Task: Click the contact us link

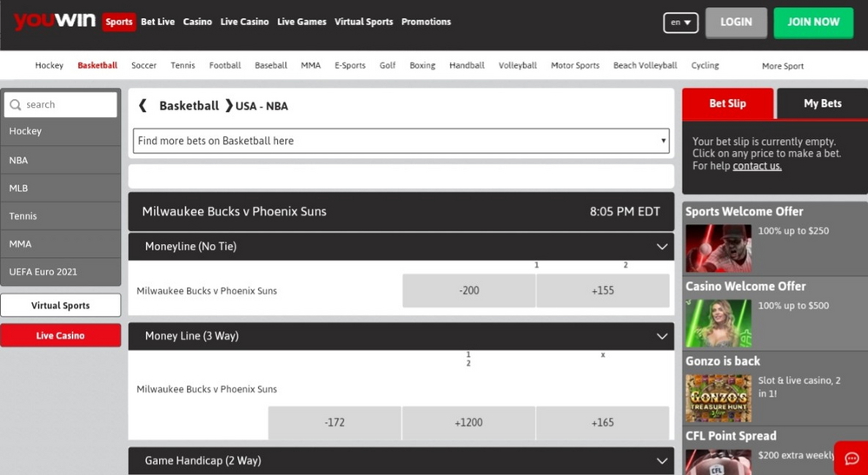Action: pos(757,166)
